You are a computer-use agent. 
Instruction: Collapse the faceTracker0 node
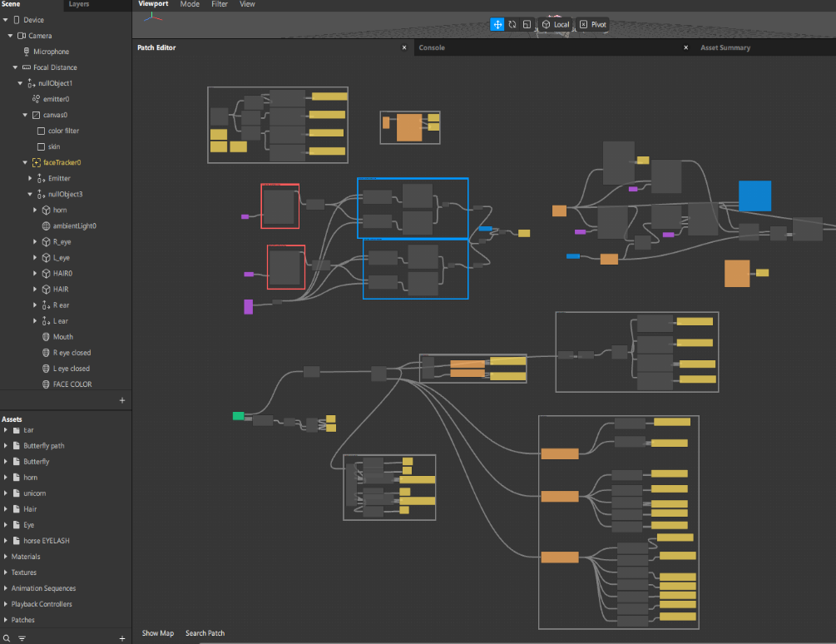[25, 162]
